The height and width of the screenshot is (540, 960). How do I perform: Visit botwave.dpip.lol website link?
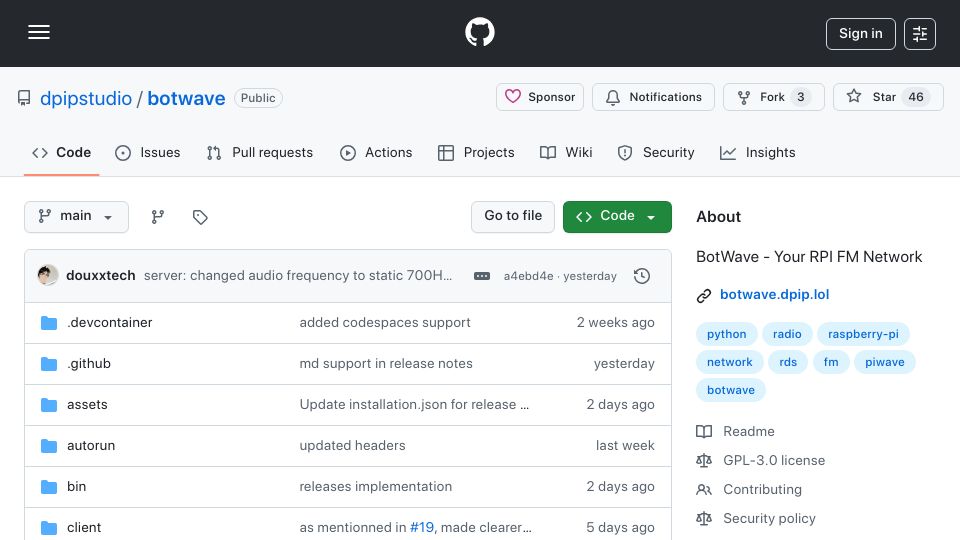(774, 294)
